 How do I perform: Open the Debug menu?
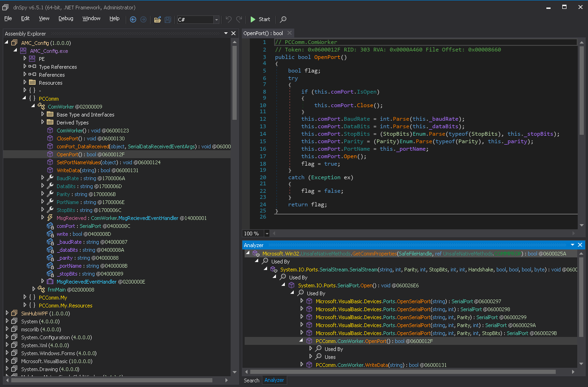tap(65, 19)
